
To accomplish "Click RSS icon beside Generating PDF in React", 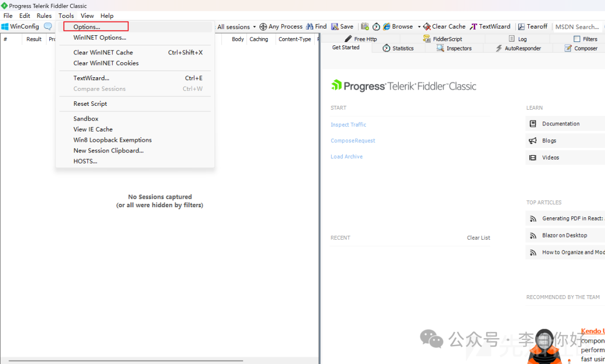I will pyautogui.click(x=533, y=219).
